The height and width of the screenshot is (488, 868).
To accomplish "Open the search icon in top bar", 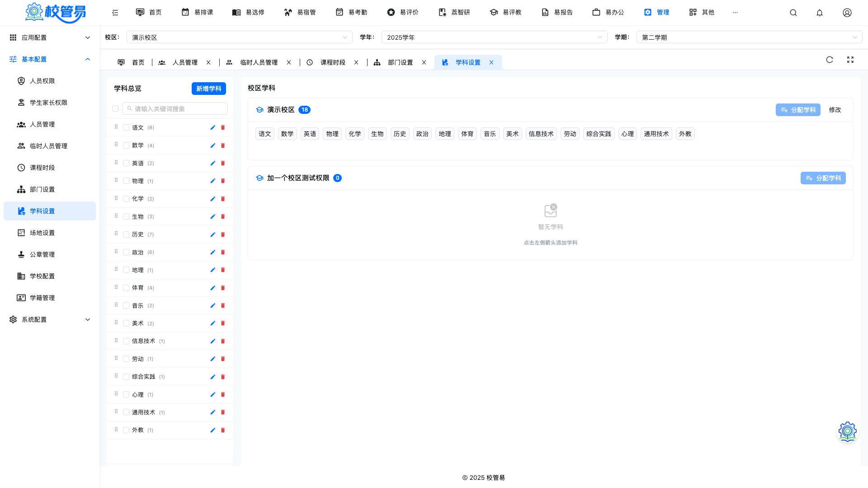I will (x=793, y=13).
